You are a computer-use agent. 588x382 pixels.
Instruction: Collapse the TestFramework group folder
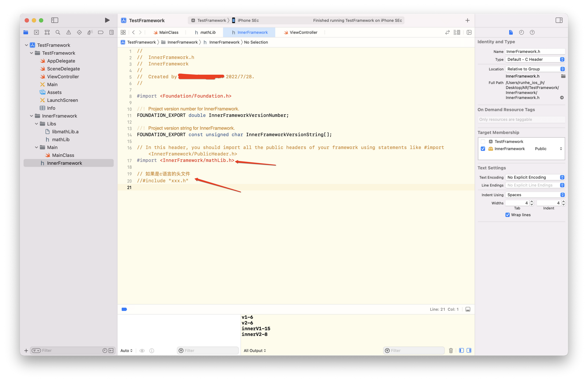(x=32, y=53)
